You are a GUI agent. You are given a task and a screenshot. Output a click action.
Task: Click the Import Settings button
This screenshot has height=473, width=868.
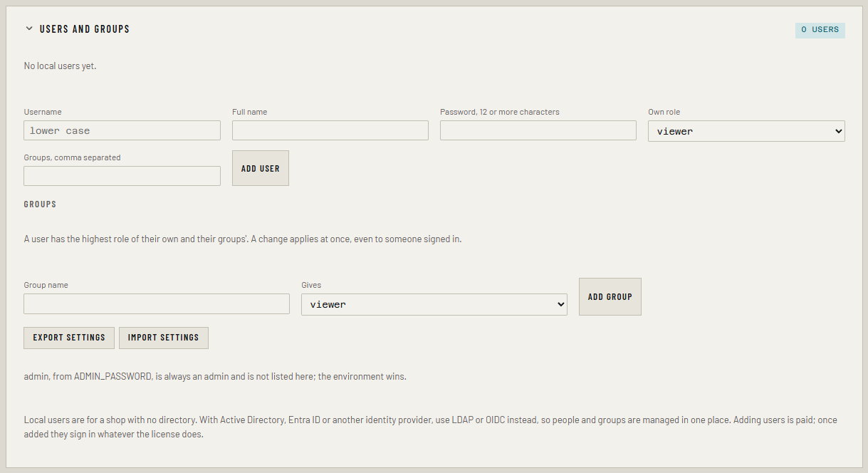point(164,338)
